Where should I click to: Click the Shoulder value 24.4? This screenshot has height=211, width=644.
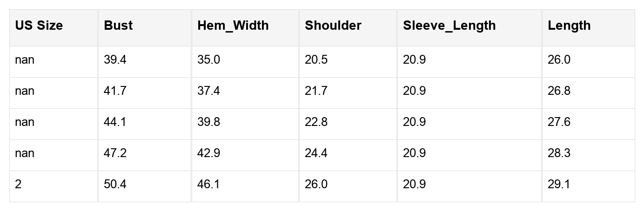[x=316, y=153]
